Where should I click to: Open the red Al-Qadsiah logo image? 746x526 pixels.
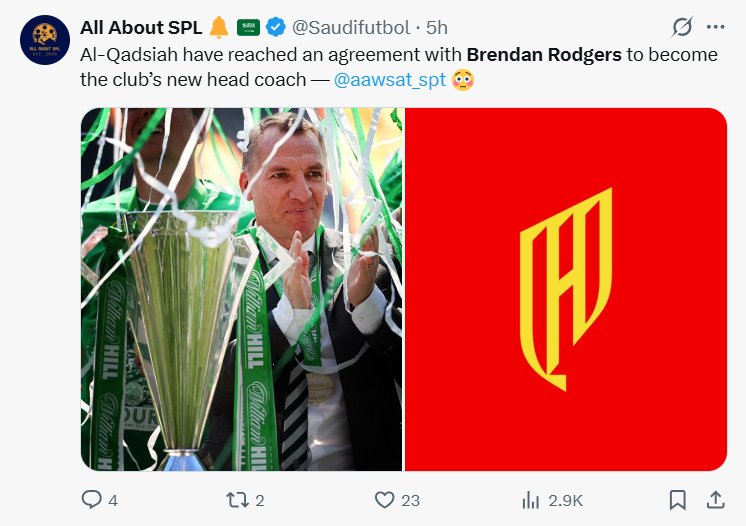(565, 289)
